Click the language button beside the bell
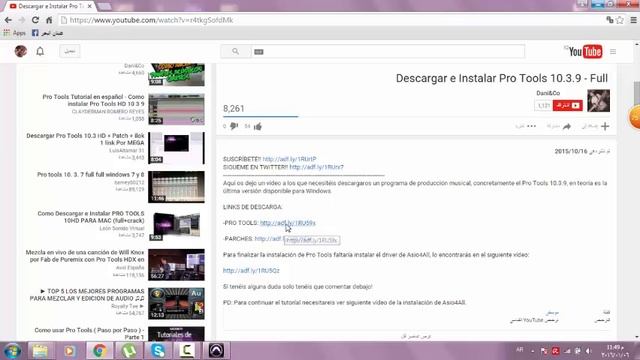Image resolution: width=640 pixels, height=360 pixels. [x=70, y=51]
